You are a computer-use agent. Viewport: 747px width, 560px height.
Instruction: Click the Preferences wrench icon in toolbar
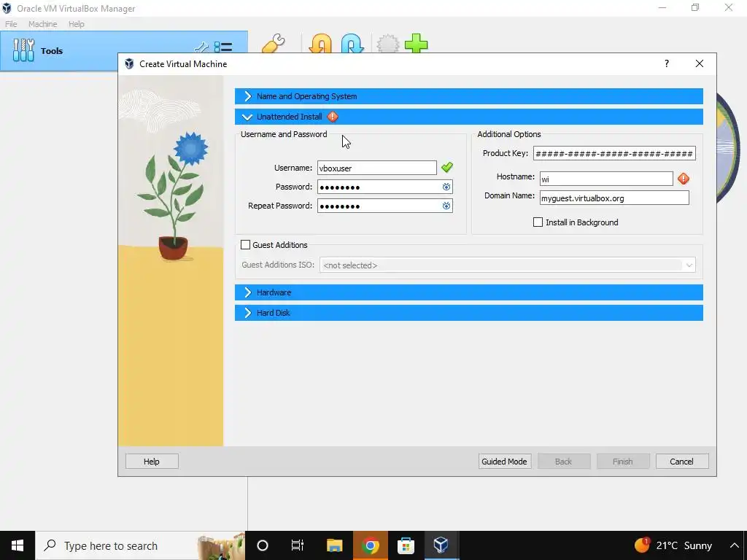click(x=274, y=44)
